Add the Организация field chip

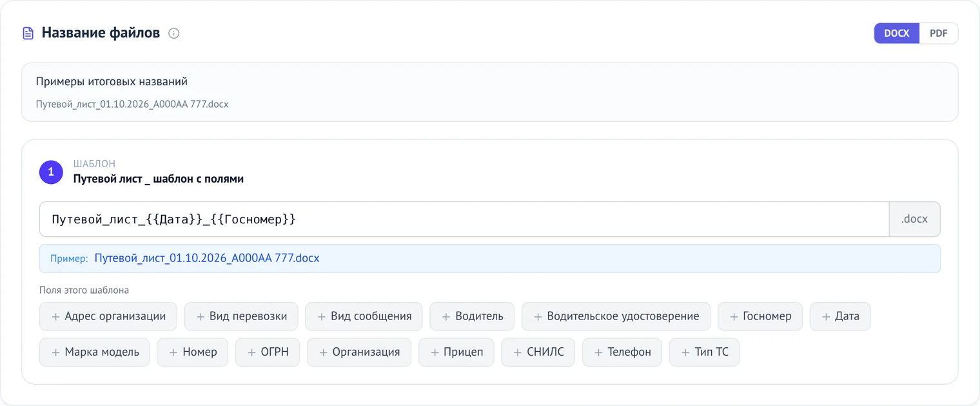coord(359,352)
